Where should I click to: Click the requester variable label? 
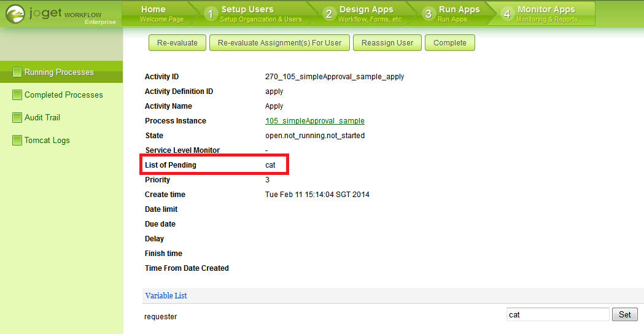161,317
